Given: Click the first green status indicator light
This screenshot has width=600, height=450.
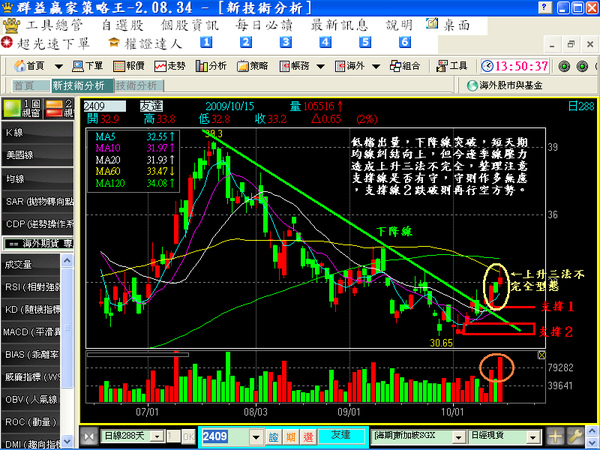Looking at the screenshot, I should [564, 67].
